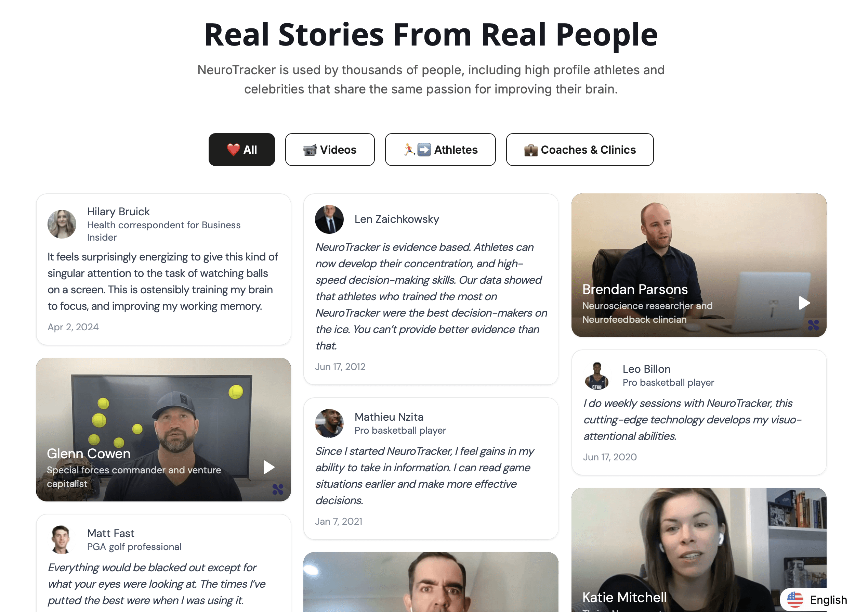Click the logo icon on Glenn Cowen video
Screen dimensions: 868x612
[278, 489]
